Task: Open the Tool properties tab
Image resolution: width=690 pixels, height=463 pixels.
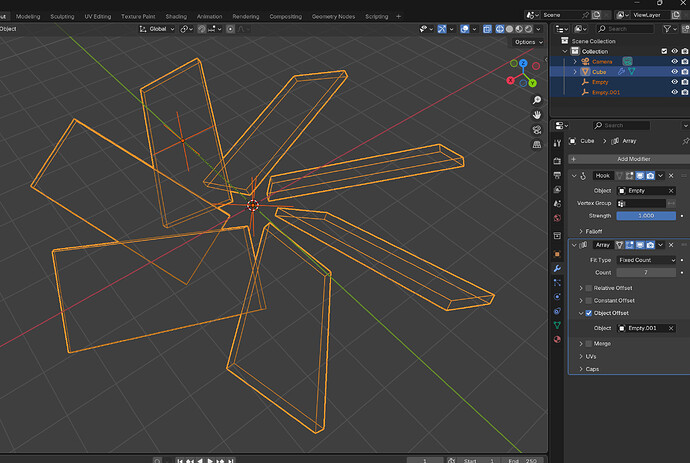Action: (557, 143)
